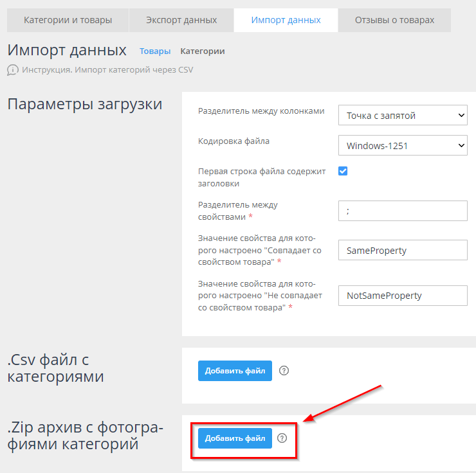
Task: Go to 'Отзывы о товарах' tab
Action: click(x=394, y=20)
